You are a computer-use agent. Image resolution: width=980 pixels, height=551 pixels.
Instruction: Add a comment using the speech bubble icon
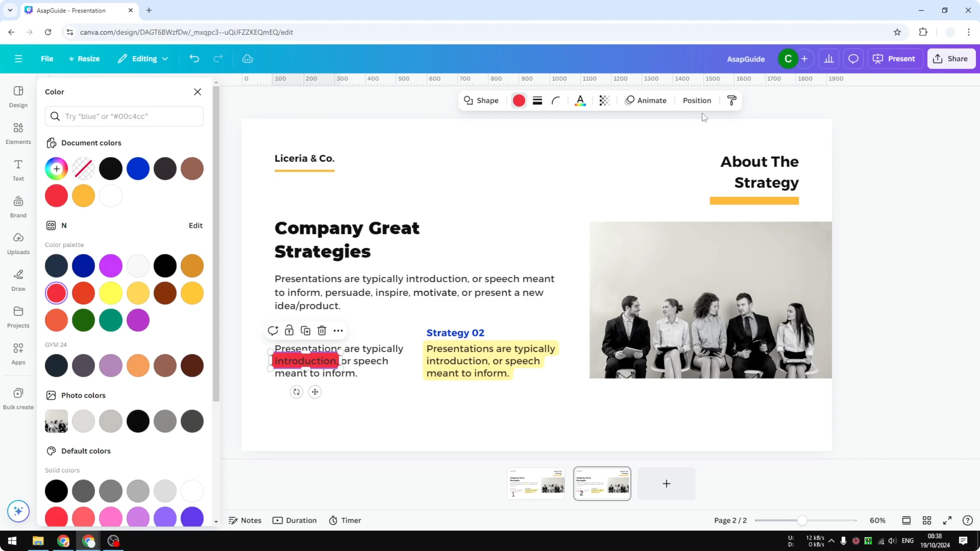273,330
